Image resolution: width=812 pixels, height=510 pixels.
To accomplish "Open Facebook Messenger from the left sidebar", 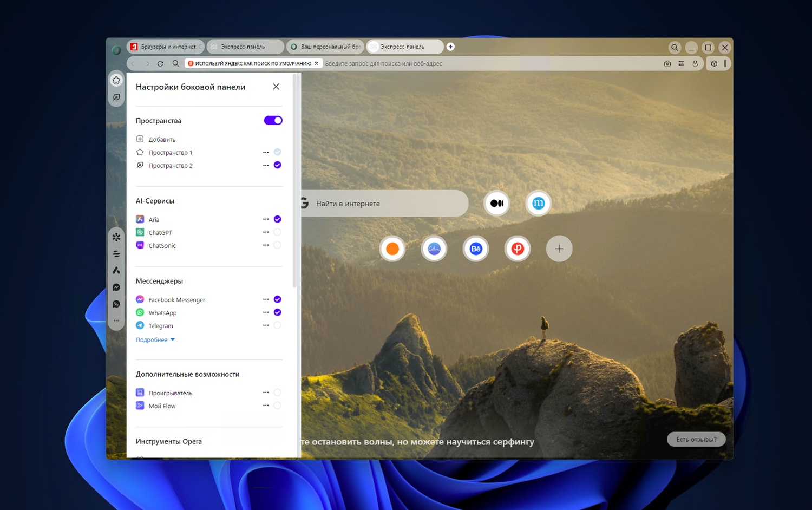I will point(116,287).
